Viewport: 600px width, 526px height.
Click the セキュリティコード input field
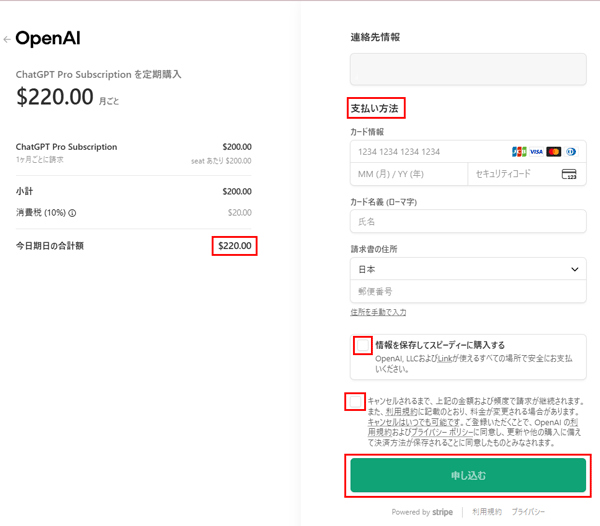(x=510, y=174)
